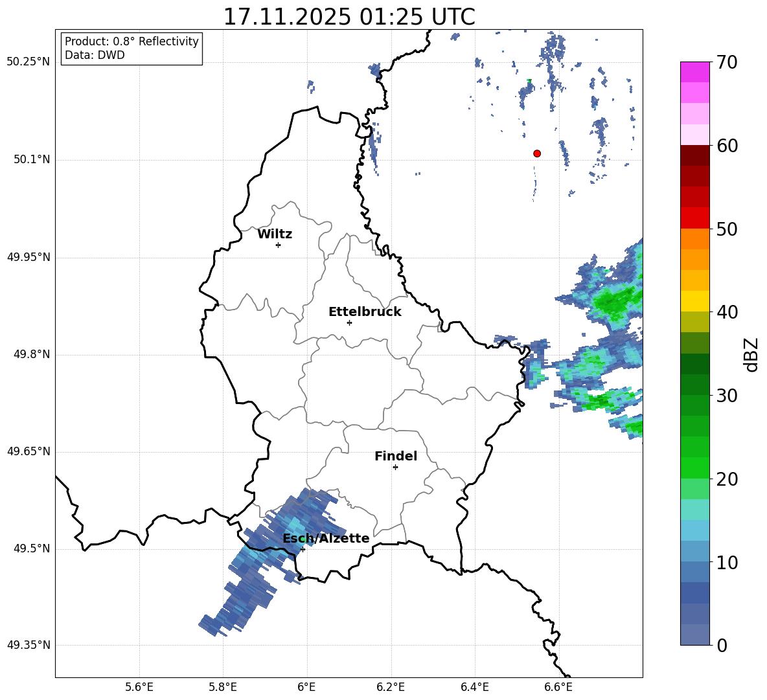Click the Wiltz city label

[275, 234]
